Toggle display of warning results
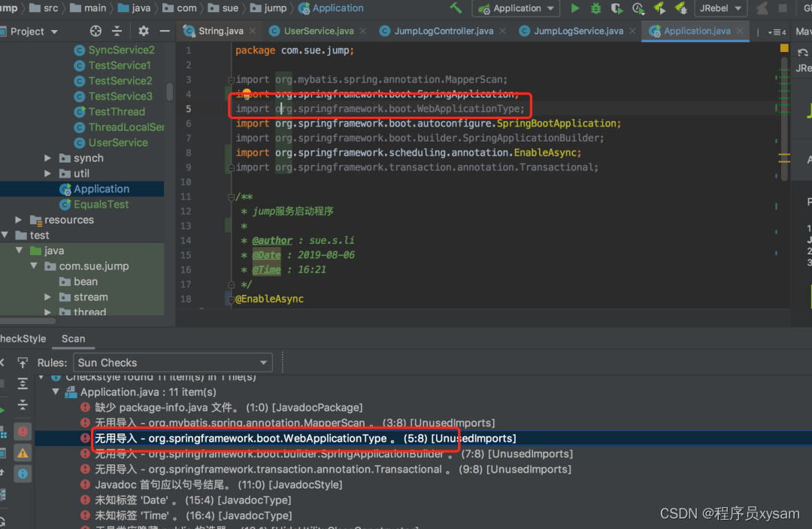Image resolution: width=812 pixels, height=529 pixels. click(x=23, y=453)
